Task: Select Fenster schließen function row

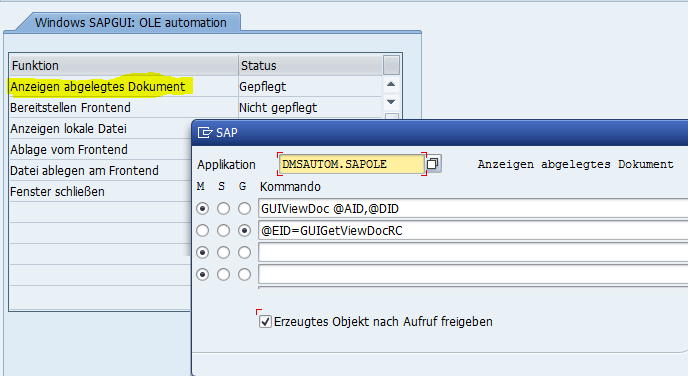Action: 100,192
